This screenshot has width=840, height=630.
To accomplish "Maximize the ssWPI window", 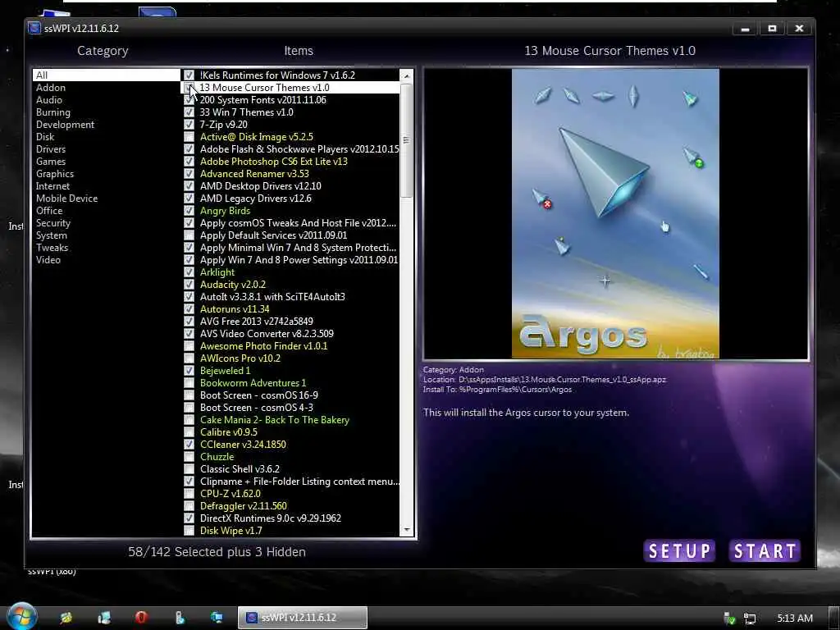I will click(x=772, y=29).
